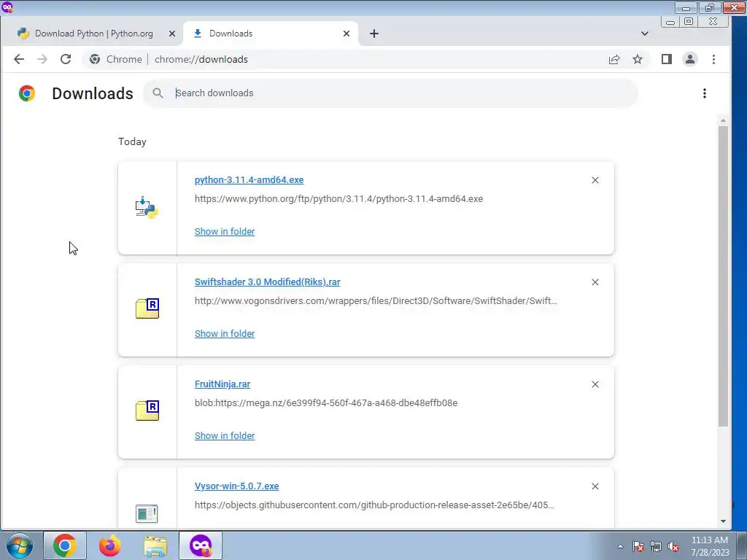
Task: Show Swiftshader archive in folder
Action: [x=225, y=334]
